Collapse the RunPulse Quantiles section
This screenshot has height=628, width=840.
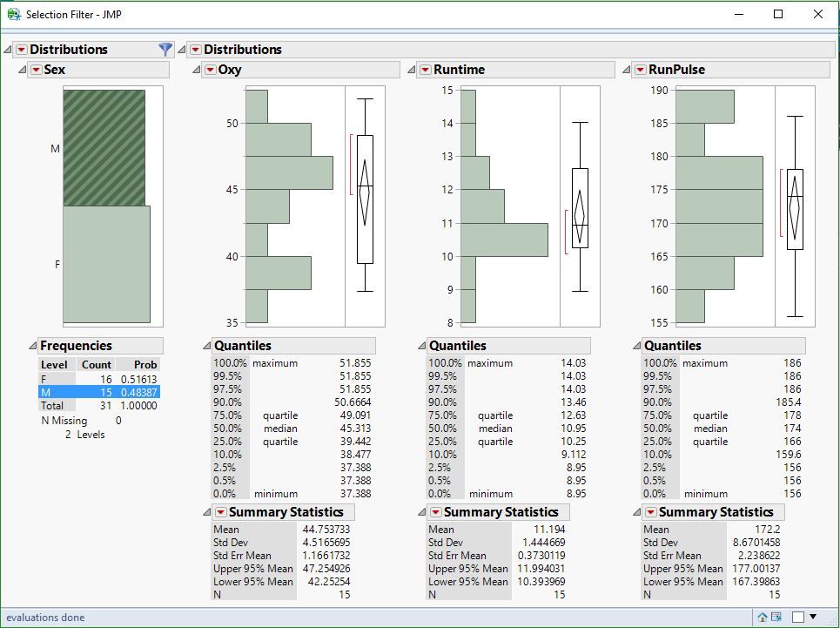(636, 346)
